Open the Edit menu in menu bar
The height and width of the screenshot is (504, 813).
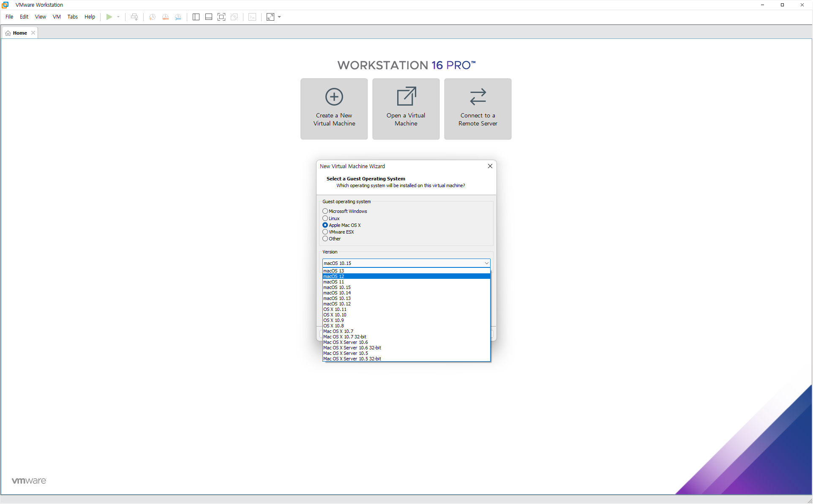(x=24, y=17)
